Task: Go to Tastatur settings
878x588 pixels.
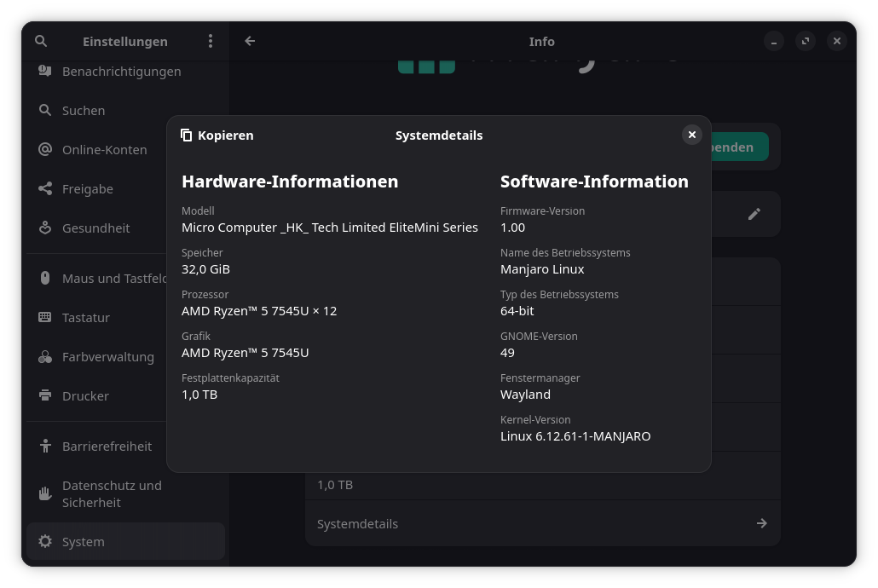Action: (86, 318)
